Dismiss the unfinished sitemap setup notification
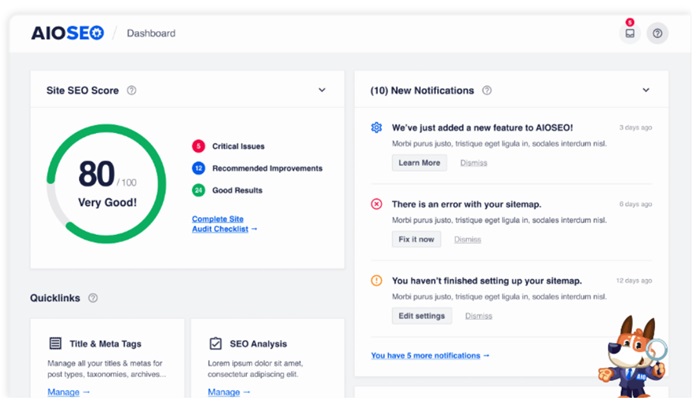 (x=479, y=316)
